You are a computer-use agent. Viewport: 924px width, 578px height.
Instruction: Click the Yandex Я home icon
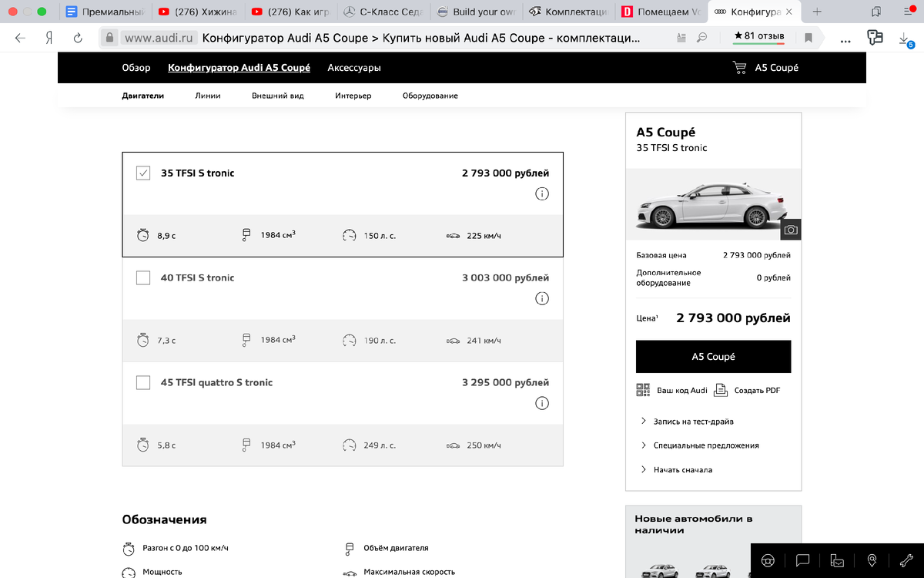click(49, 38)
